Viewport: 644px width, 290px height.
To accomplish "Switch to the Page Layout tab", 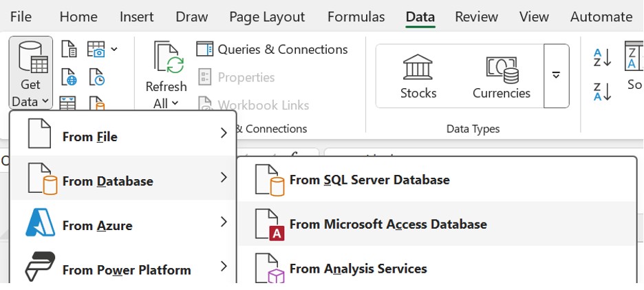I will coord(267,17).
